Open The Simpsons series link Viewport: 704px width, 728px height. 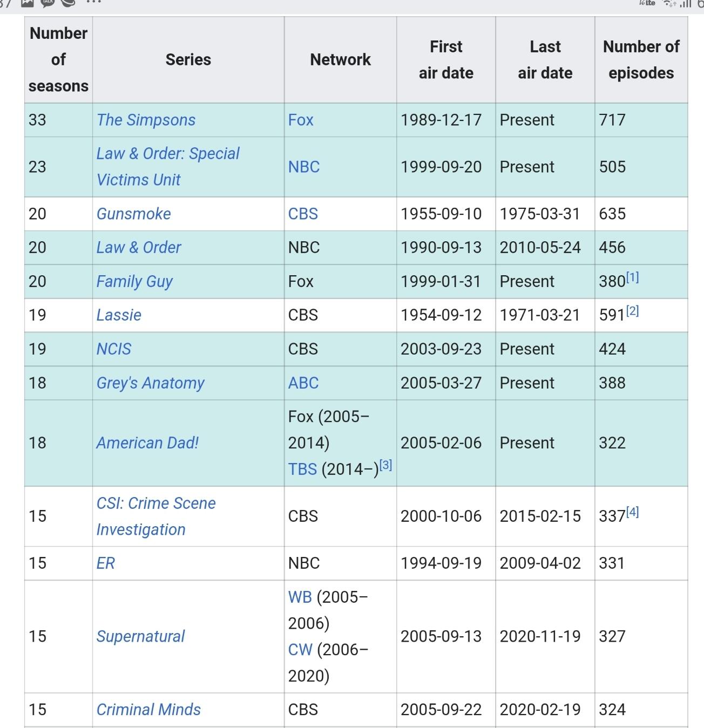tap(146, 120)
